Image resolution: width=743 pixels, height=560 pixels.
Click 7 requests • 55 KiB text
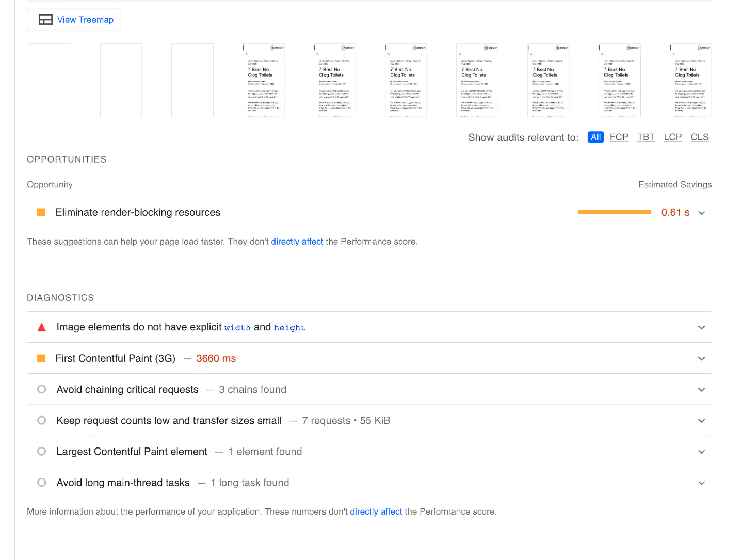coord(346,420)
